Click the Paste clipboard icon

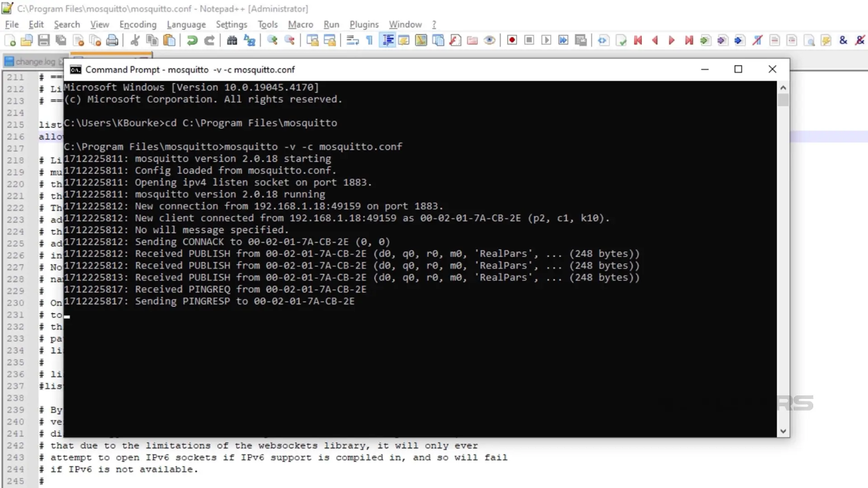pos(170,41)
